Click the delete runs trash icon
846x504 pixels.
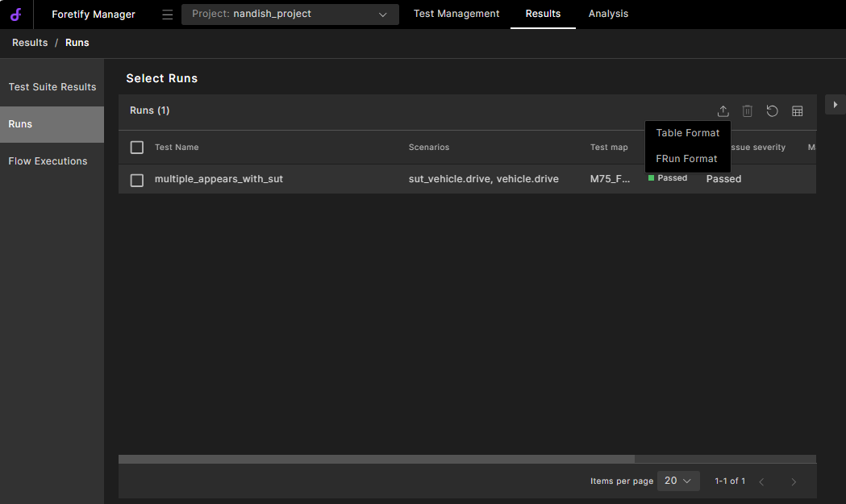[x=748, y=111]
